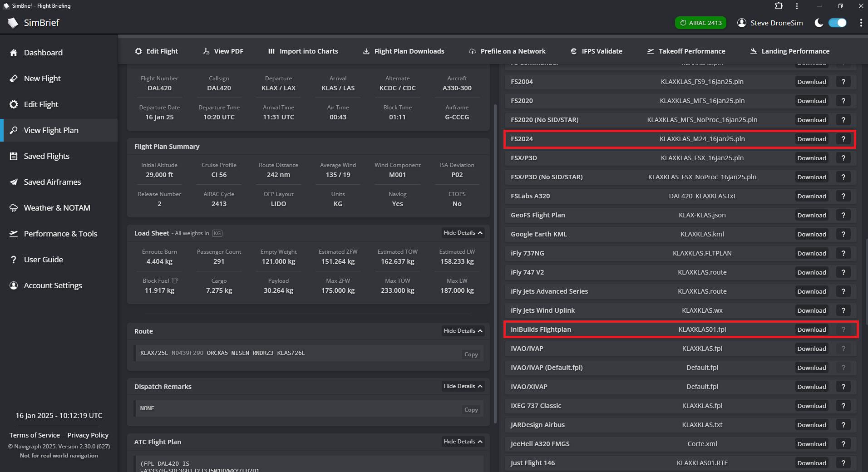
Task: Open the Privacy Policy link
Action: pos(88,435)
